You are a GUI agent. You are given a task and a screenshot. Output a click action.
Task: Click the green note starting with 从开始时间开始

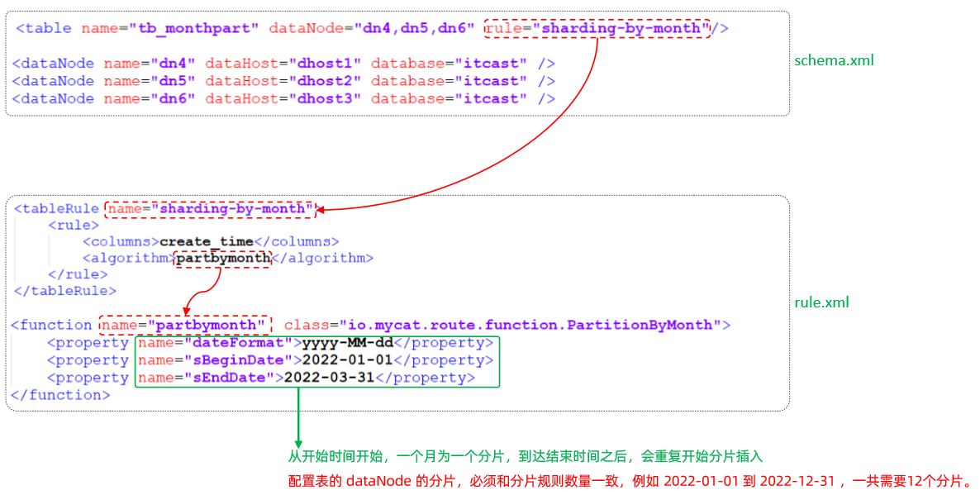pos(526,457)
